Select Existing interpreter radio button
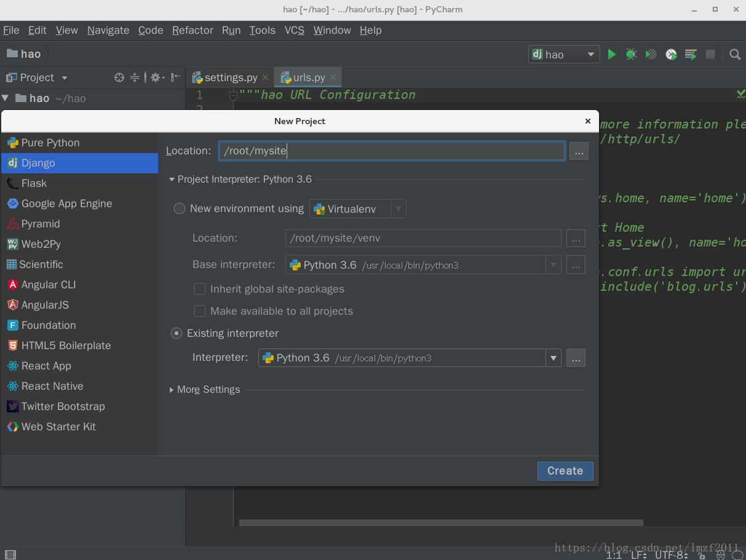 177,333
